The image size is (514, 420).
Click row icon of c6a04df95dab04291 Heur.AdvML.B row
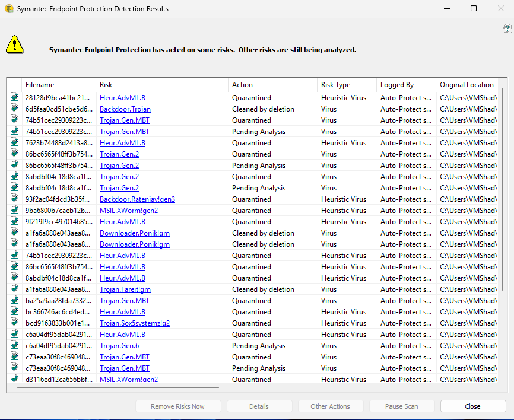14,333
